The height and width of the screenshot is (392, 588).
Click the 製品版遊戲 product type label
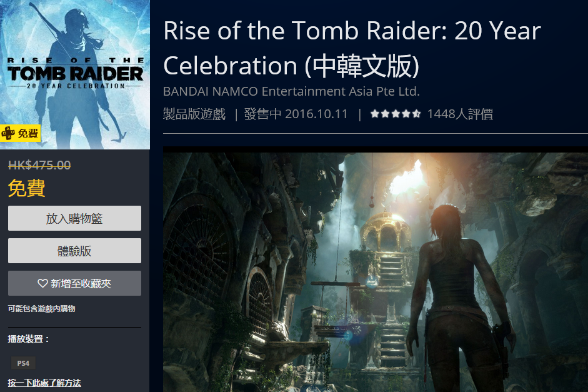[194, 114]
